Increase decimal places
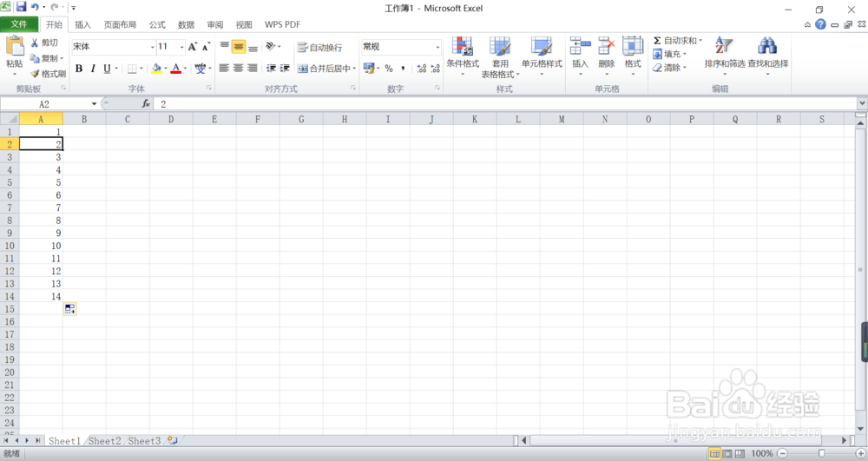The image size is (868, 461). click(x=422, y=69)
